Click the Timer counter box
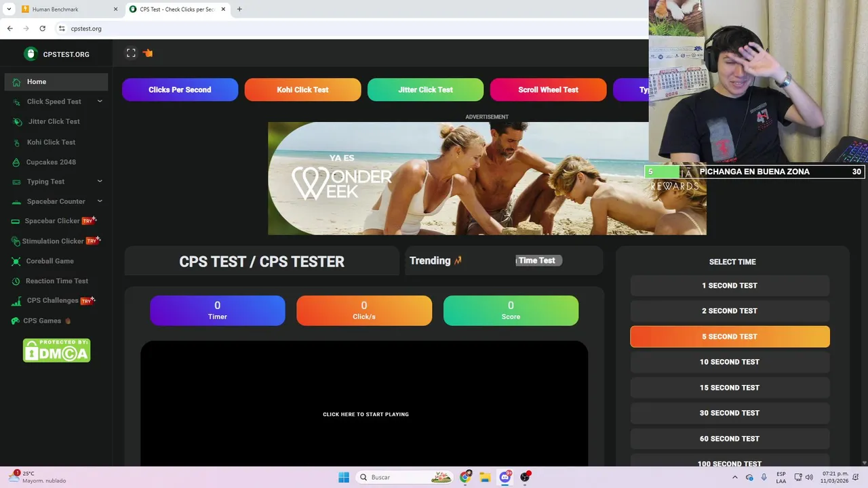This screenshot has height=488, width=868. (218, 310)
